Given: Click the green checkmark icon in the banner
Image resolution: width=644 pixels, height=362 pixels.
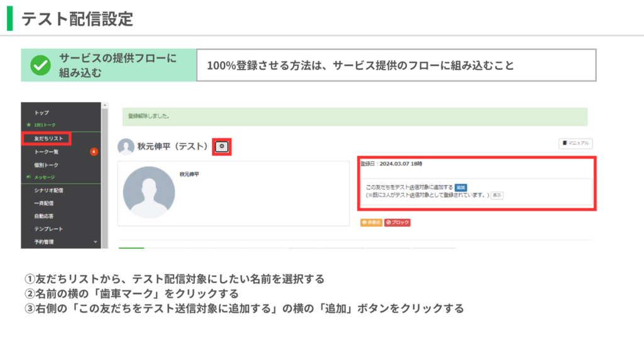Looking at the screenshot, I should 40,65.
